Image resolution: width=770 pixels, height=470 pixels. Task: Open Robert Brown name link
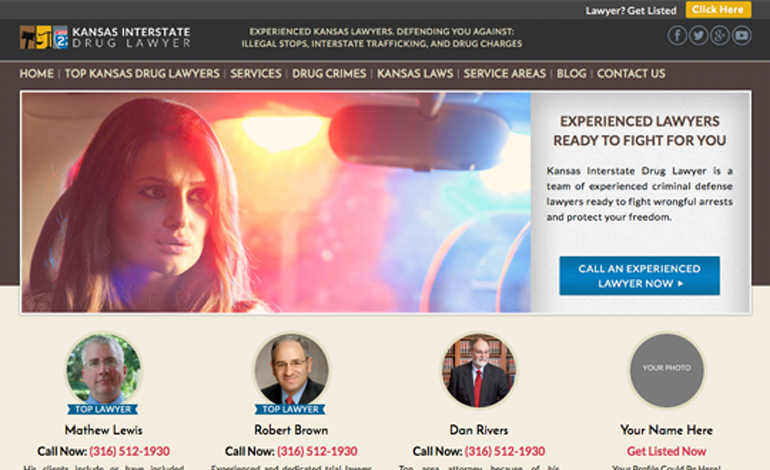291,430
